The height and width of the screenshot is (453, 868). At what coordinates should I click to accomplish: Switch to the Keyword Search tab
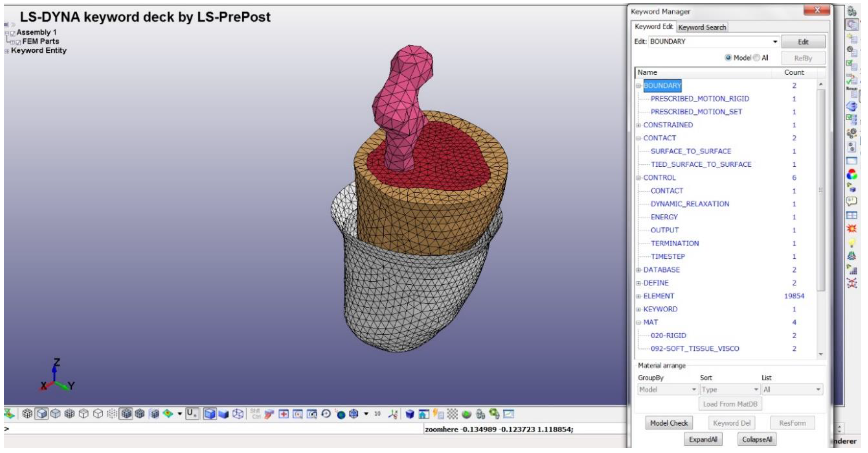[702, 27]
